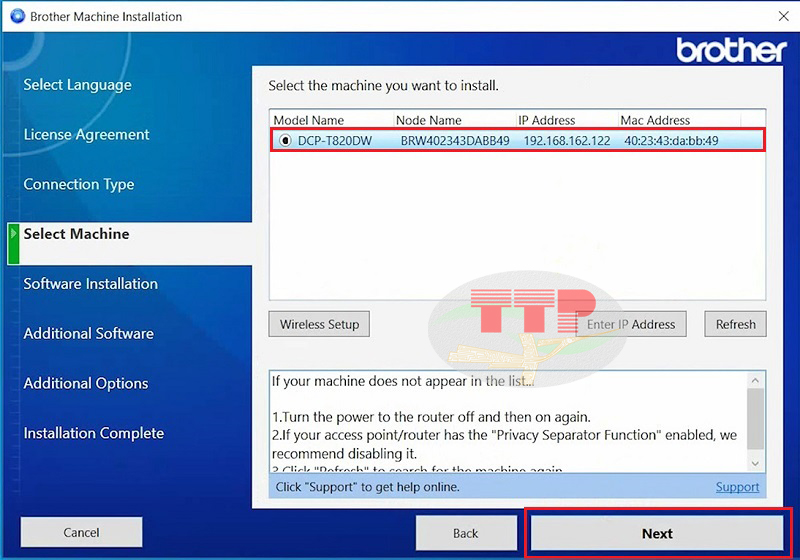The height and width of the screenshot is (560, 800).
Task: Select the Select Machine step
Action: (x=77, y=234)
